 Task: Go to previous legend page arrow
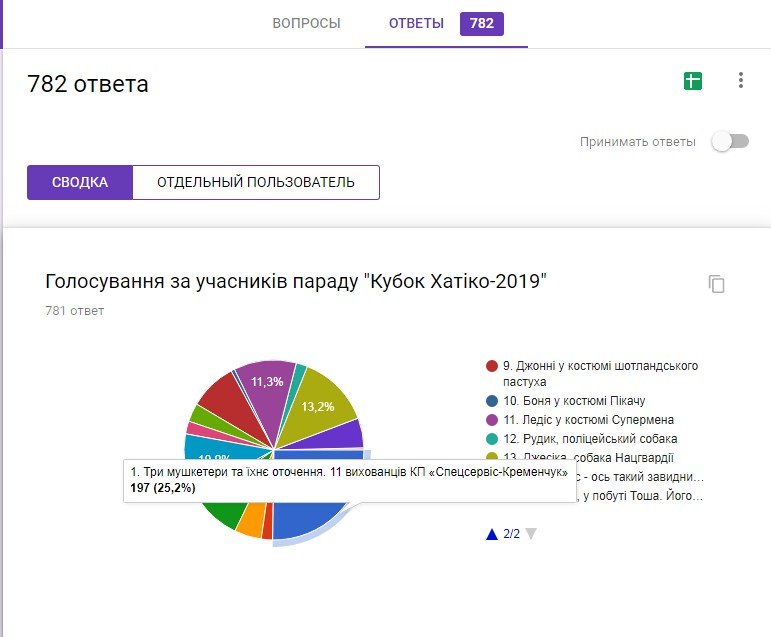tap(491, 534)
